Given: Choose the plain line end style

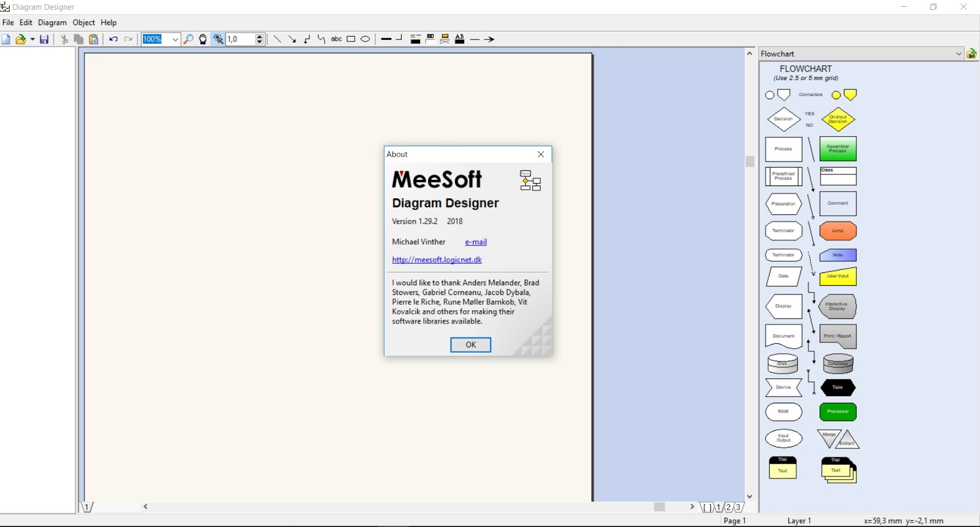Looking at the screenshot, I should tap(475, 39).
